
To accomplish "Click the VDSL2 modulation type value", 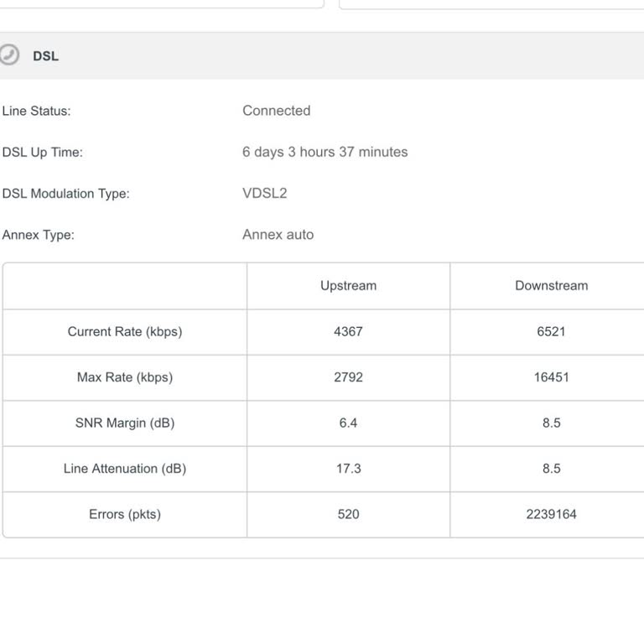I will 264,193.
